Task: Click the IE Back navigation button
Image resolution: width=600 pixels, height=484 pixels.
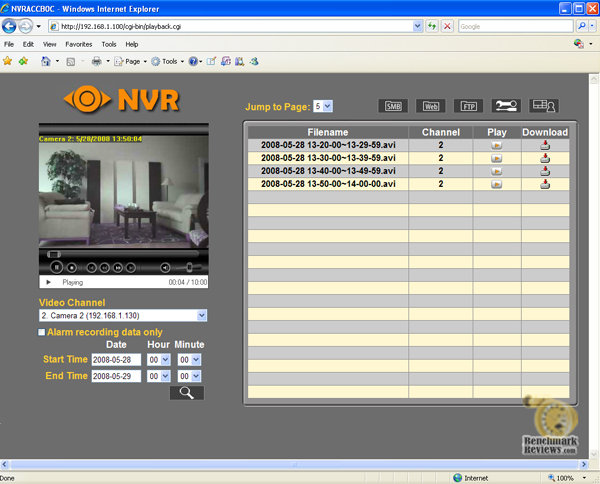Action: click(x=9, y=26)
